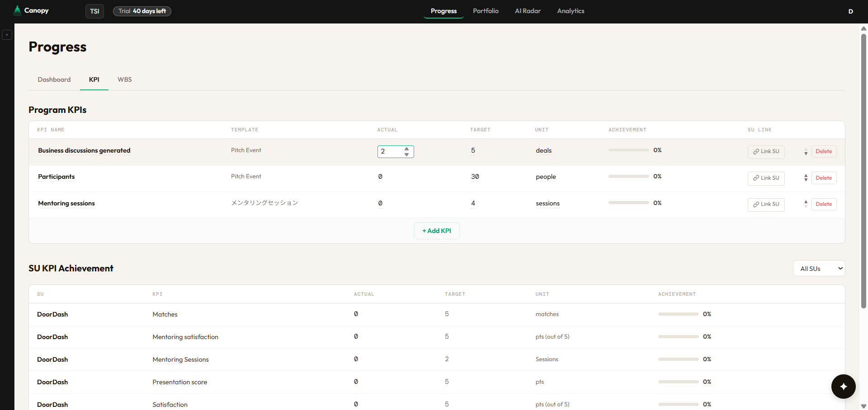Open the user avatar D menu
Screen dimensions: 868x410
click(850, 11)
